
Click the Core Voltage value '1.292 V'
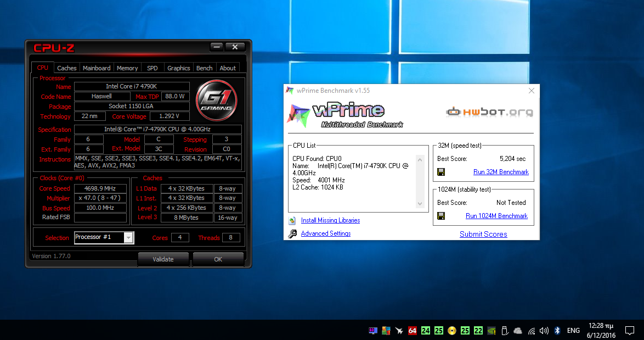tap(169, 116)
